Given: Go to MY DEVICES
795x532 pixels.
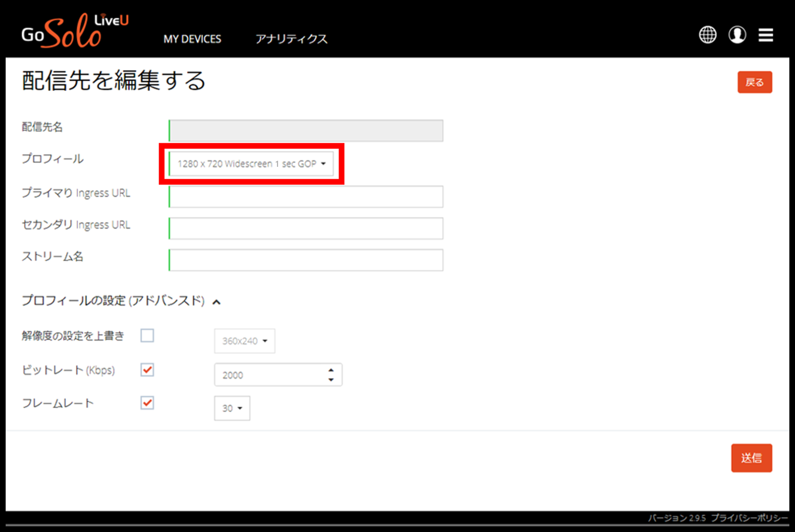Looking at the screenshot, I should 192,39.
